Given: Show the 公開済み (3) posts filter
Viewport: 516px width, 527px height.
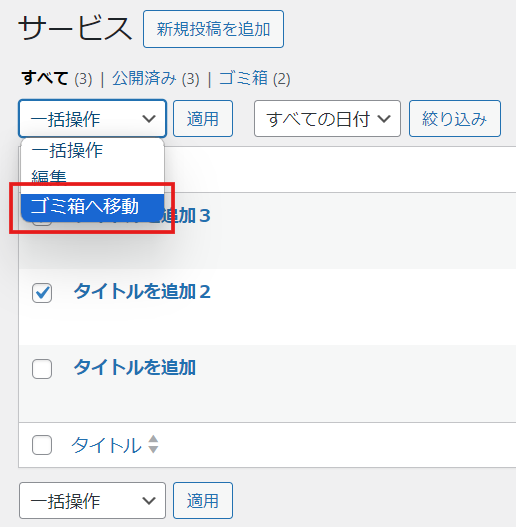Looking at the screenshot, I should click(x=156, y=79).
